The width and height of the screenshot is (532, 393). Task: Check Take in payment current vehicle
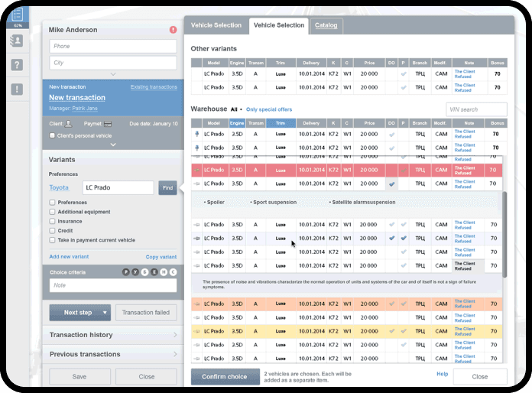click(x=52, y=240)
